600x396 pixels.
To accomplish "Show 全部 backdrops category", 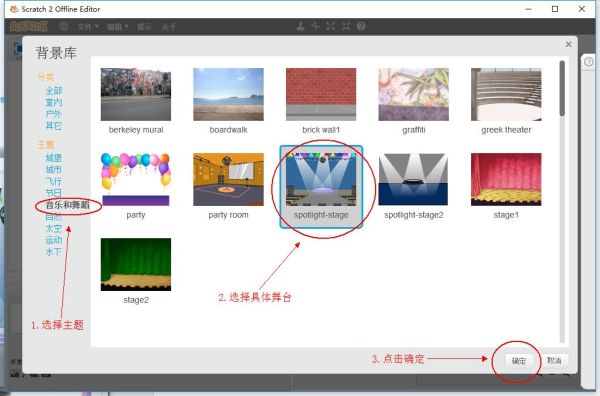I will click(x=54, y=91).
